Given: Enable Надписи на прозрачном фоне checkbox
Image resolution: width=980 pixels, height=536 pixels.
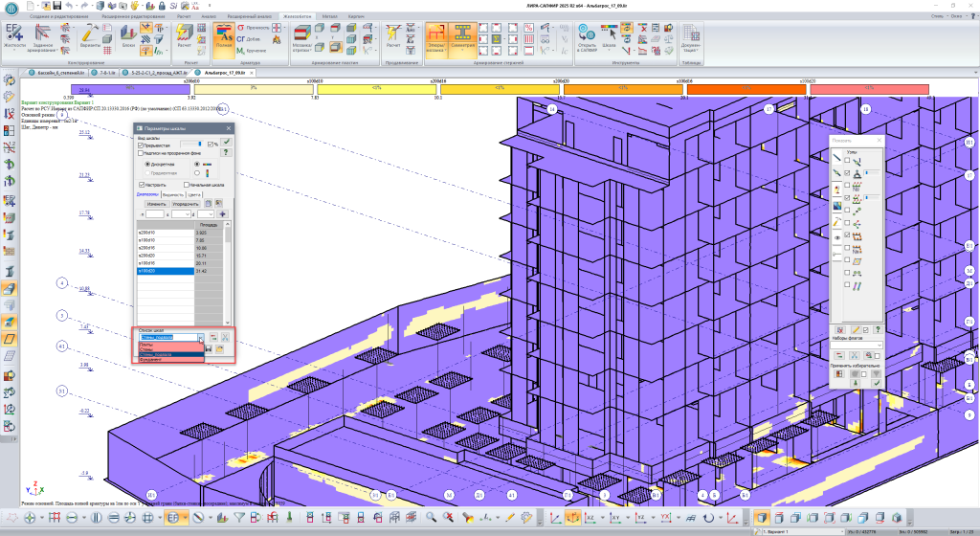Looking at the screenshot, I should point(141,153).
